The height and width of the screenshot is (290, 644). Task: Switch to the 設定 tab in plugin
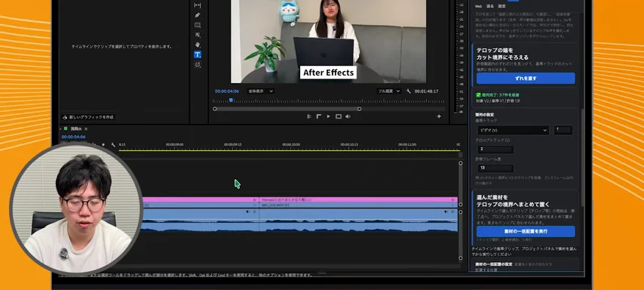[x=502, y=6]
